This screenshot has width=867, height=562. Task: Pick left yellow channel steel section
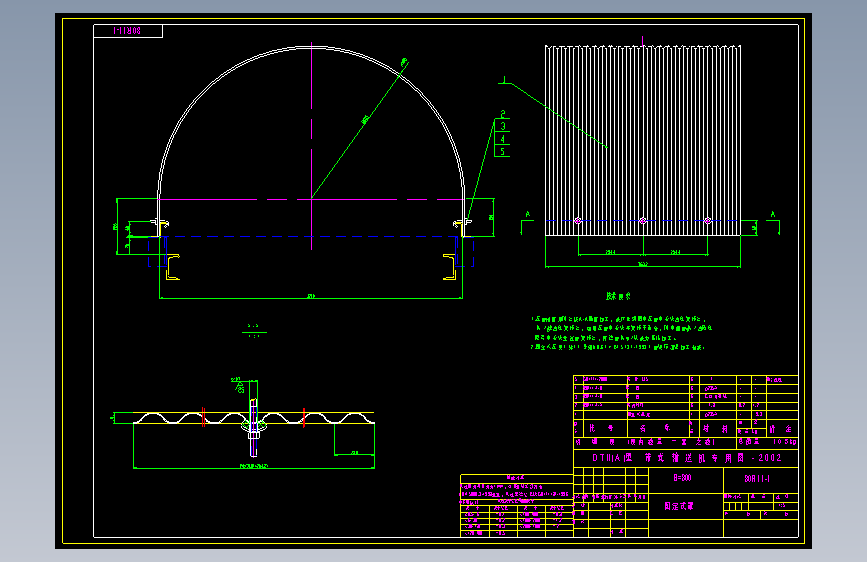pyautogui.click(x=173, y=267)
